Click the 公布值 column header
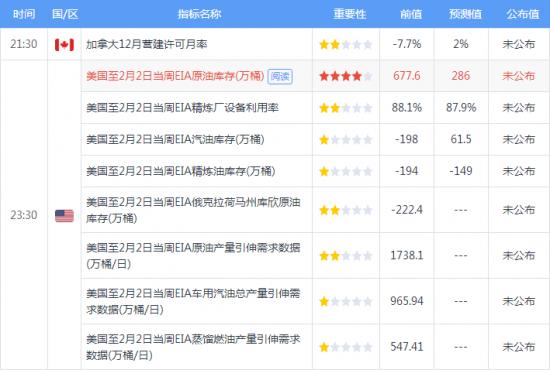The height and width of the screenshot is (370, 550). click(522, 14)
